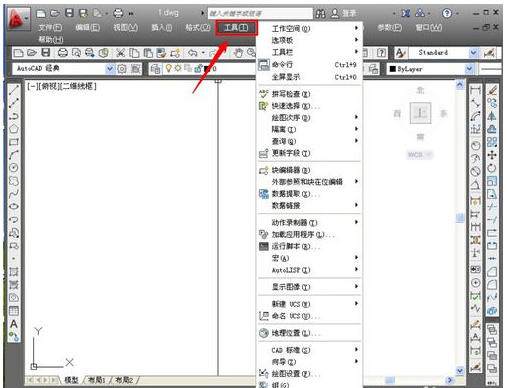
Task: Click the [-] viewport control label
Action: click(x=33, y=87)
